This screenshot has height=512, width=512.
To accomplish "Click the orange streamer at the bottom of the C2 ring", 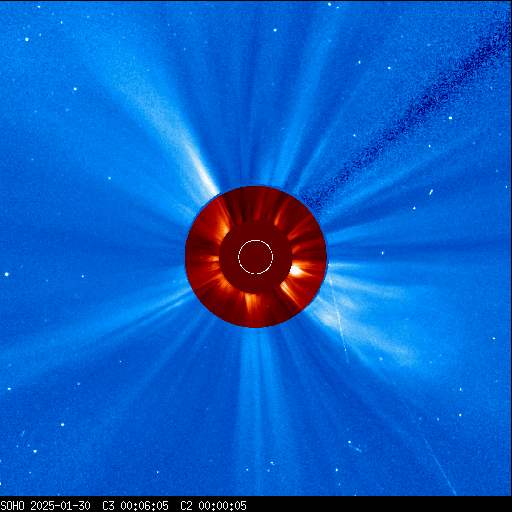I will pos(252,302).
